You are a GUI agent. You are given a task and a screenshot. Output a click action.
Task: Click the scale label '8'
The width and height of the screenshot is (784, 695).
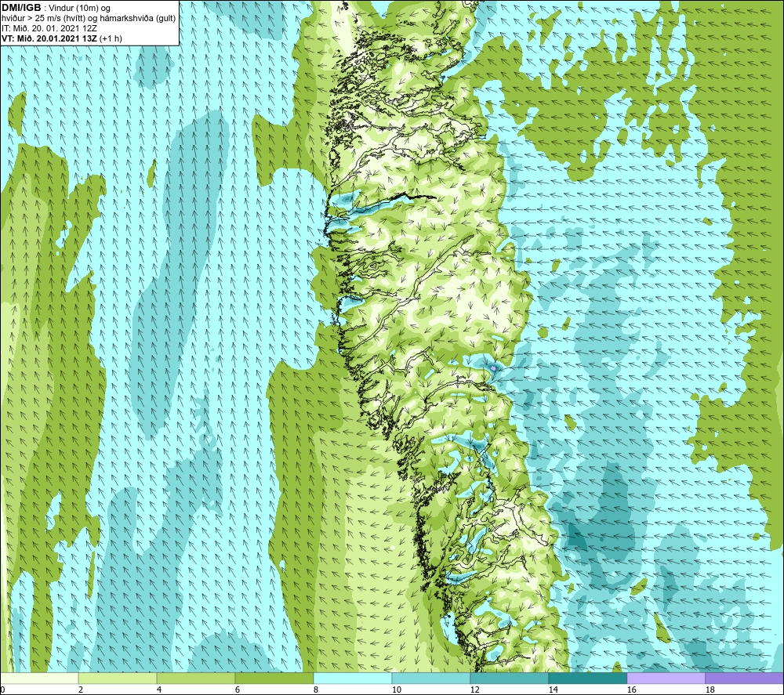click(316, 690)
